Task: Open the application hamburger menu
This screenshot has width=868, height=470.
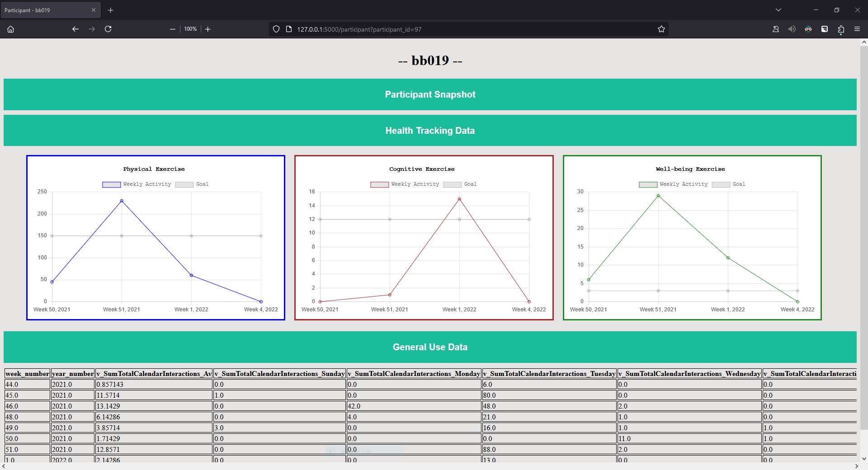Action: pos(857,29)
